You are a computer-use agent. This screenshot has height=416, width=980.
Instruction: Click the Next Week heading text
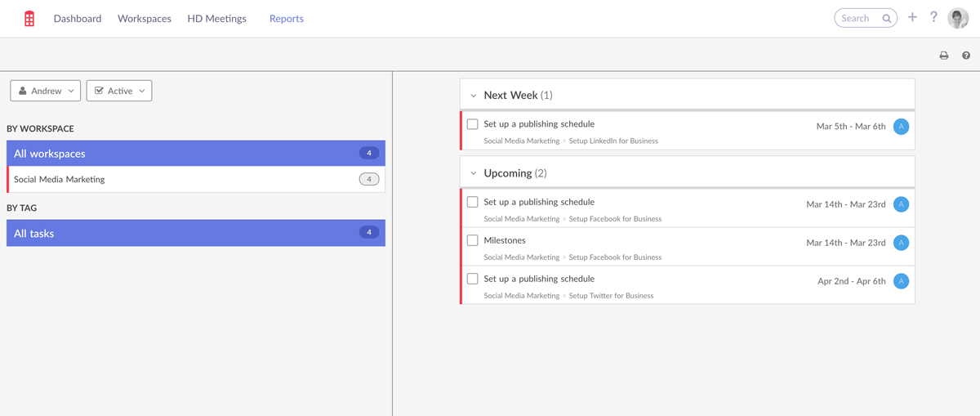(x=510, y=95)
